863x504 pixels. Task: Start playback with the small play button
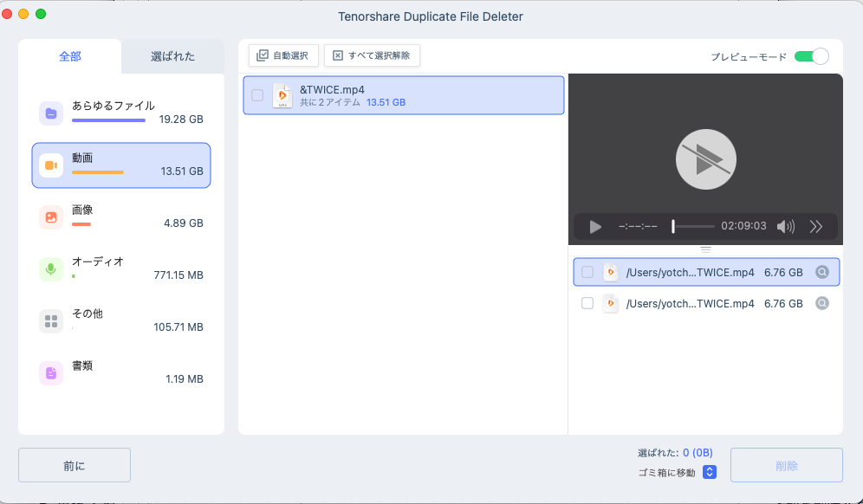(595, 227)
